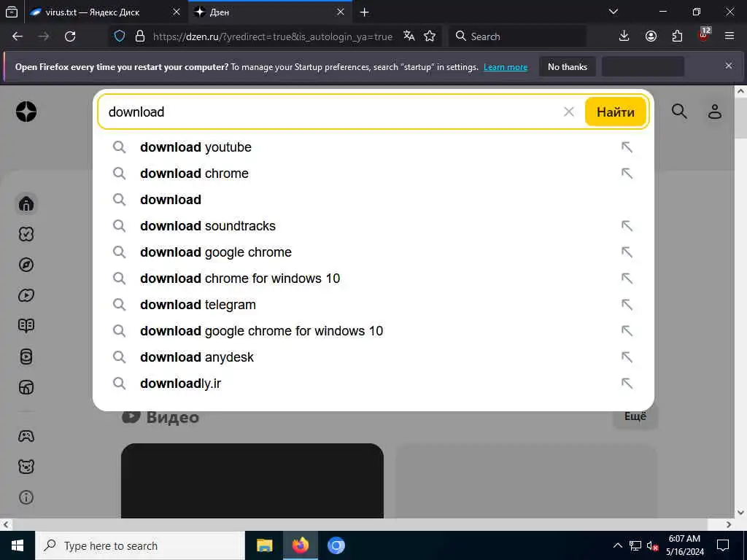747x560 pixels.
Task: Click the Firefox Search box
Action: (517, 36)
